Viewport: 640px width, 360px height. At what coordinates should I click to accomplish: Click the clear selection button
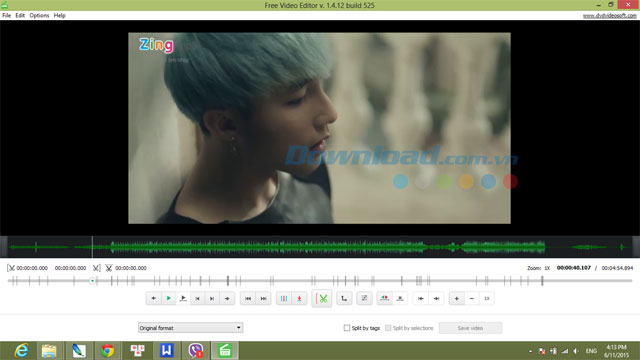400,298
